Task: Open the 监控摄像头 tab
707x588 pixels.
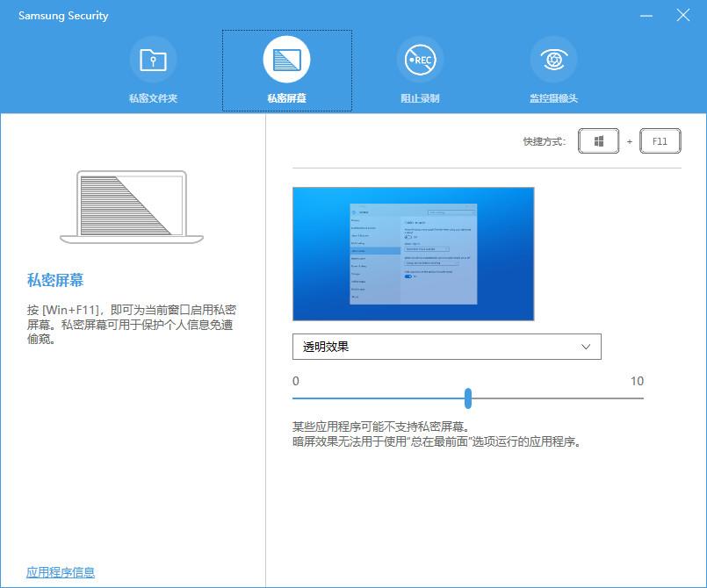Action: 553,97
